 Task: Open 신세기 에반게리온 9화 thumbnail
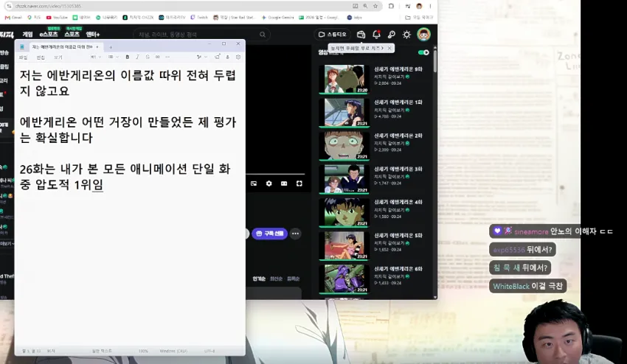pyautogui.click(x=344, y=79)
